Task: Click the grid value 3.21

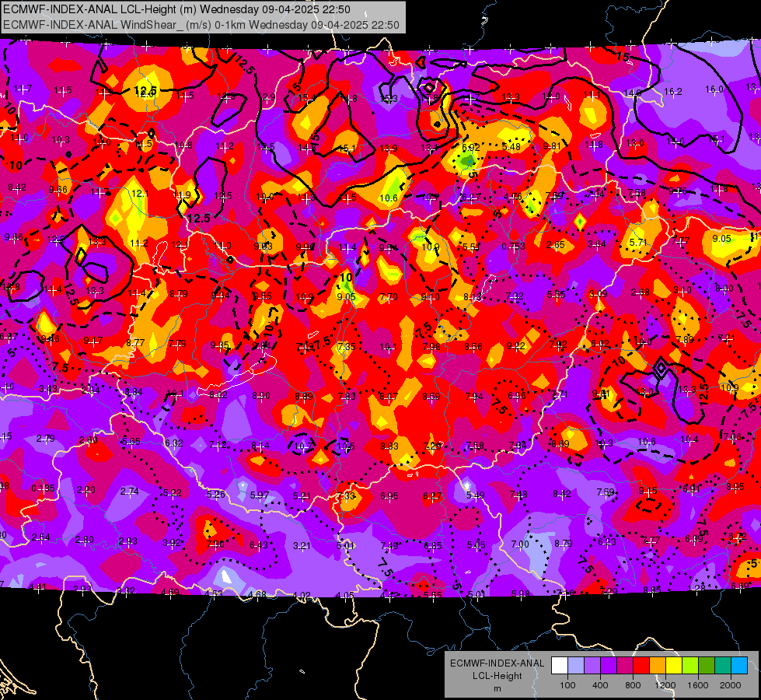Action: point(302,545)
